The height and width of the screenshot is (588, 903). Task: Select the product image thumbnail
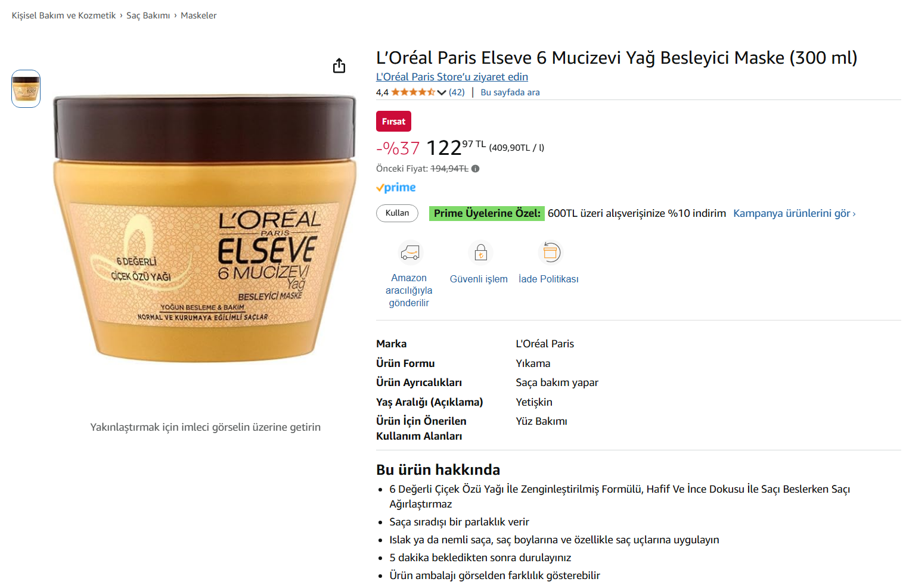[x=26, y=89]
